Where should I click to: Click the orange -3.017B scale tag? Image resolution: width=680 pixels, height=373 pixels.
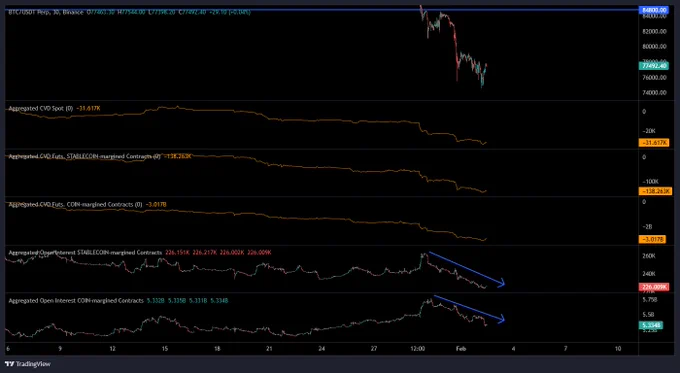point(652,239)
